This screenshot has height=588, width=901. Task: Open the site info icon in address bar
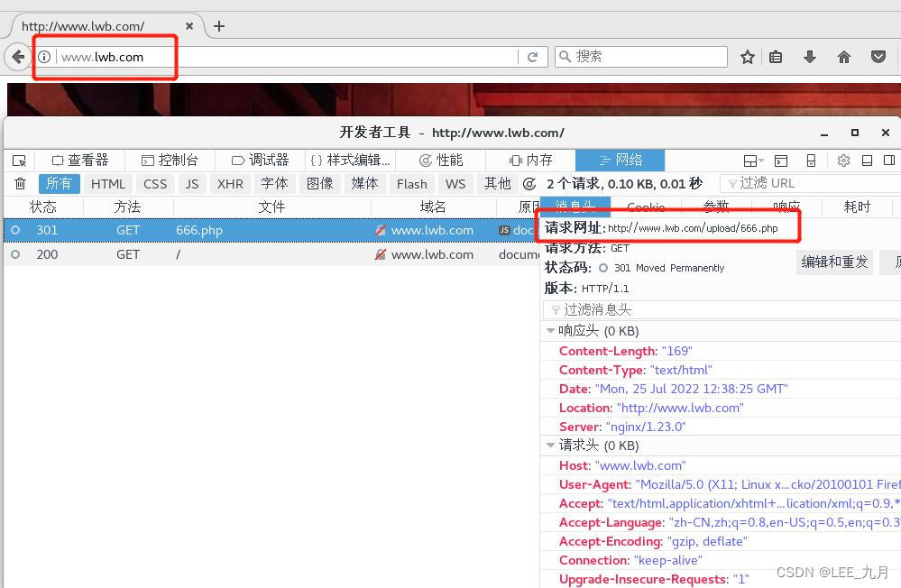44,57
